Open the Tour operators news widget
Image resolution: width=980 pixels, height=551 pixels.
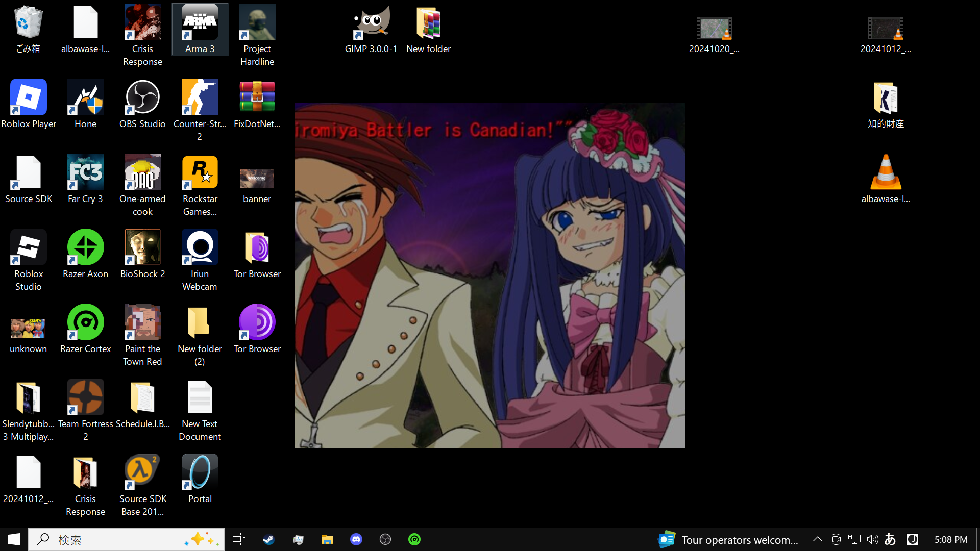(729, 539)
